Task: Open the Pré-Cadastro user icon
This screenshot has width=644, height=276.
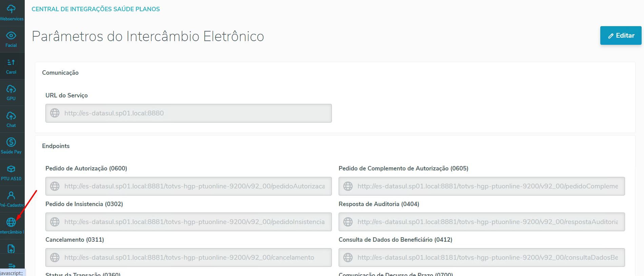Action: pyautogui.click(x=11, y=199)
